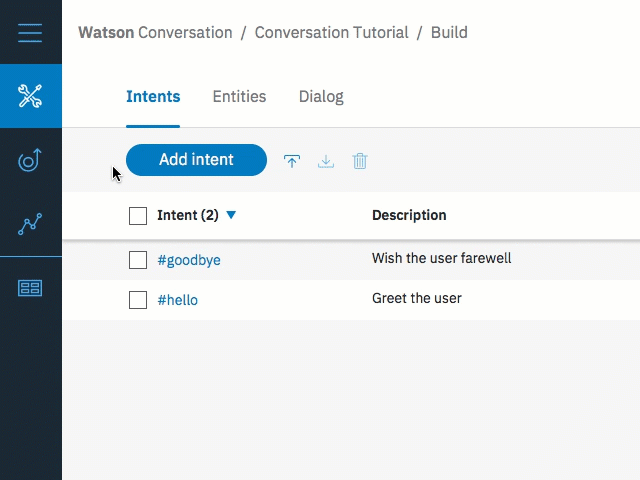Click the trash delete icon
This screenshot has width=640, height=480.
360,161
